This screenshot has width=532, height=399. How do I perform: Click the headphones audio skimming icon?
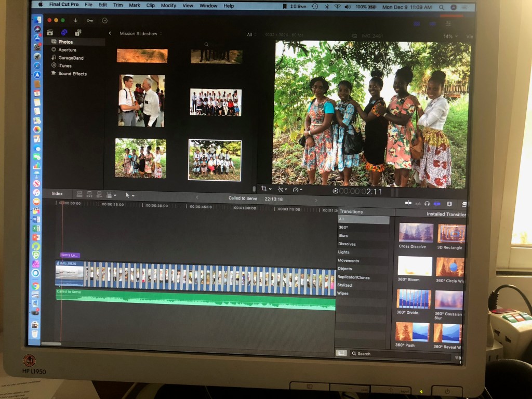tap(427, 204)
